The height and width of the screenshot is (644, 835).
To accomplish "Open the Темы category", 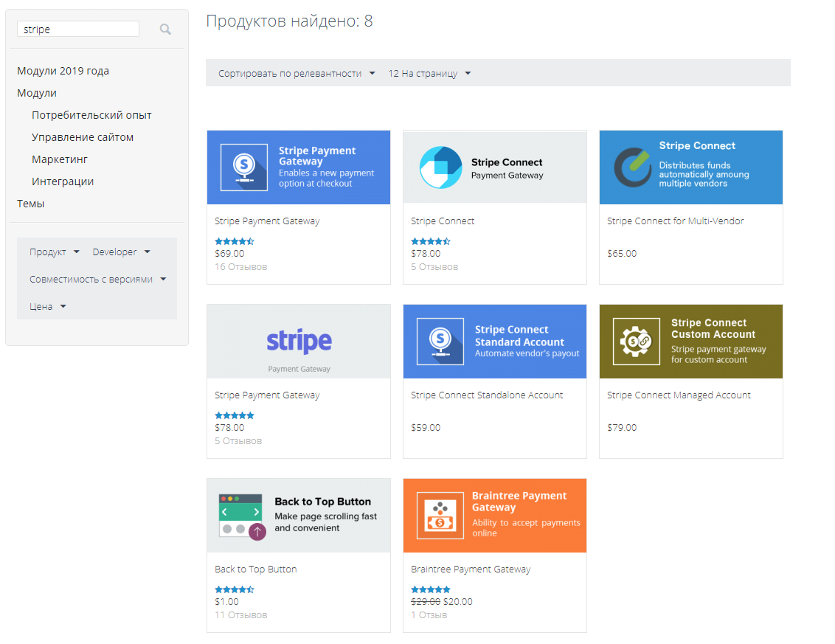I will [31, 204].
